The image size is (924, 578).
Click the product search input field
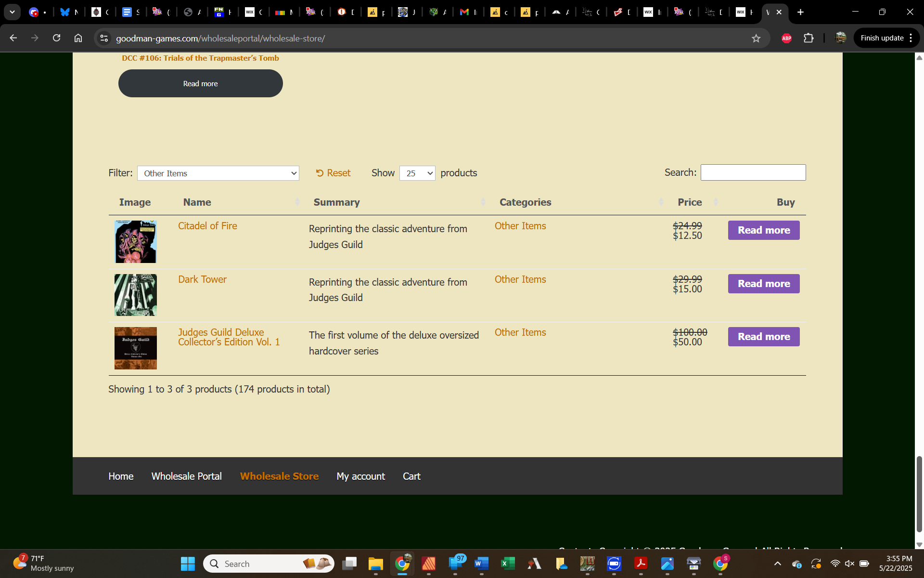coord(753,172)
